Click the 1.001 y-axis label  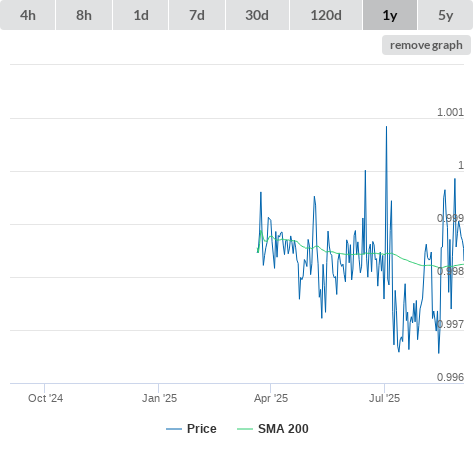click(x=450, y=112)
